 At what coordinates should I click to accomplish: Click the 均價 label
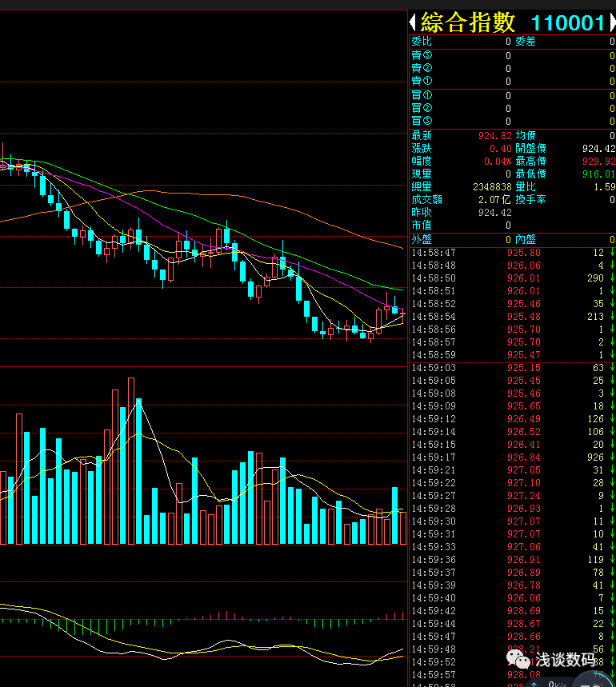tap(526, 135)
